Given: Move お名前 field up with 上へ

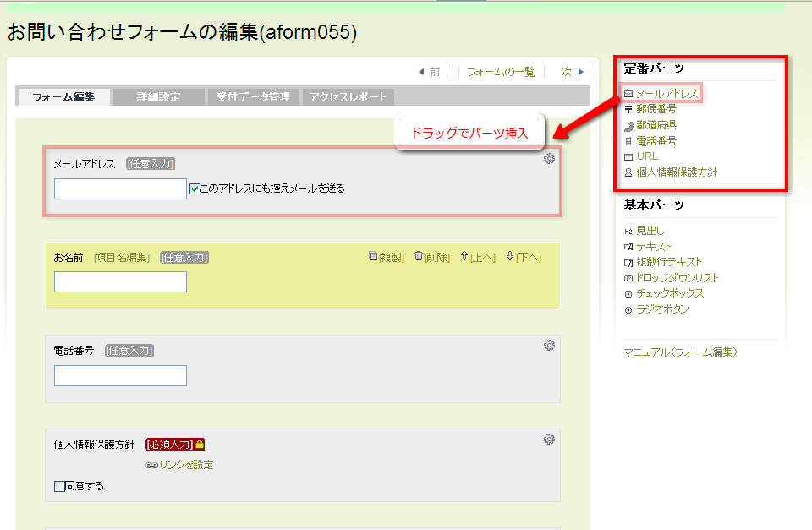Looking at the screenshot, I should (x=478, y=257).
